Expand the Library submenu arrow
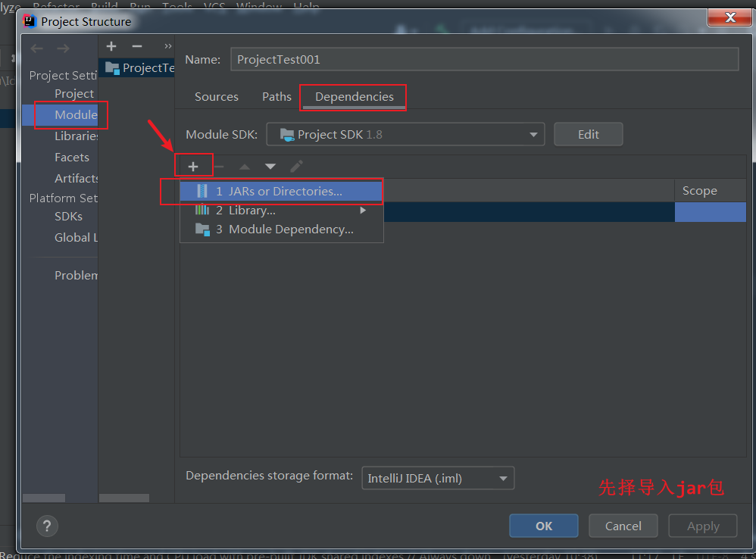This screenshot has width=756, height=559. 363,211
